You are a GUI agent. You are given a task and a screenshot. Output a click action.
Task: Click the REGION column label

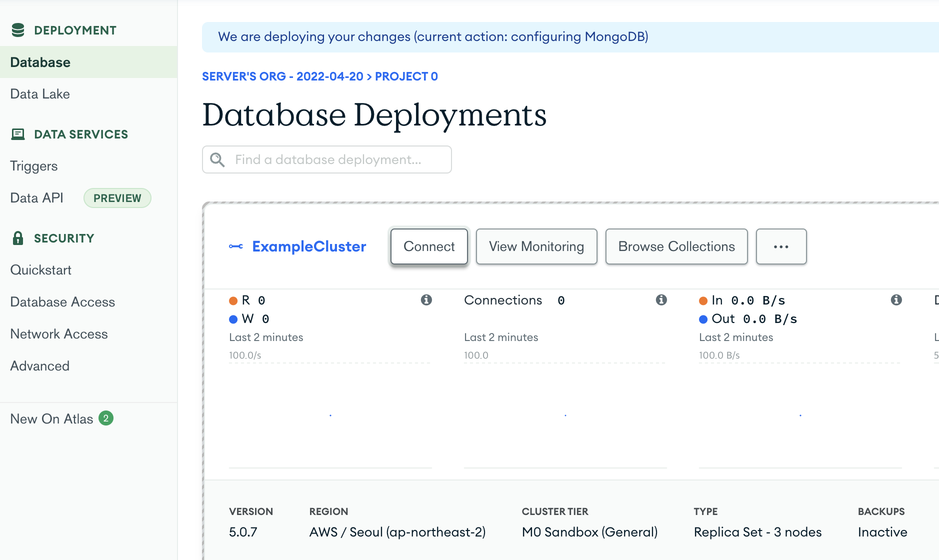328,511
